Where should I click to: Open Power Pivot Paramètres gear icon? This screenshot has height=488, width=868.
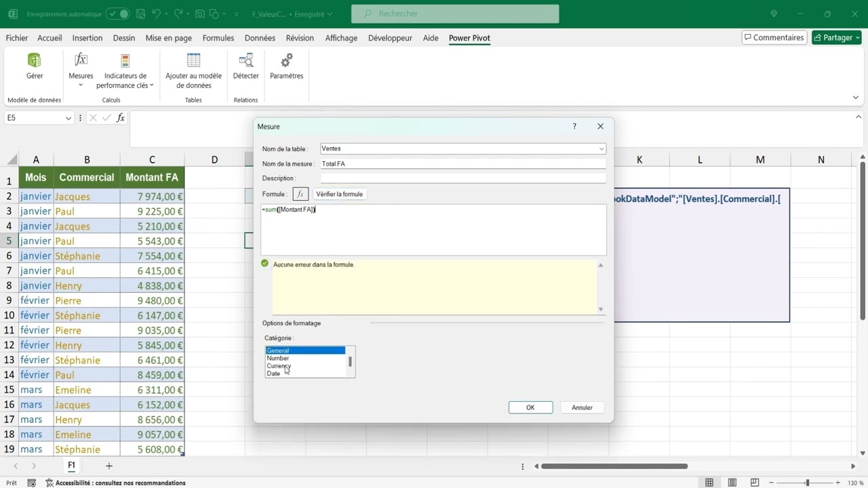pyautogui.click(x=287, y=60)
